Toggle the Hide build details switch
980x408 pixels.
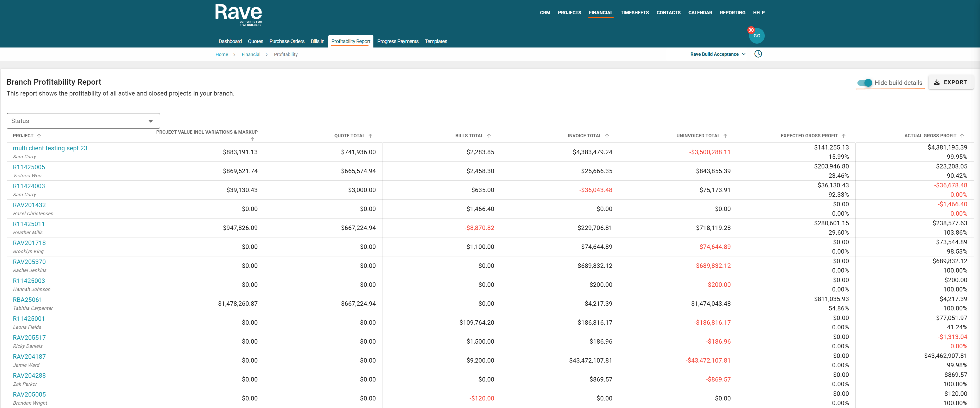(x=864, y=83)
